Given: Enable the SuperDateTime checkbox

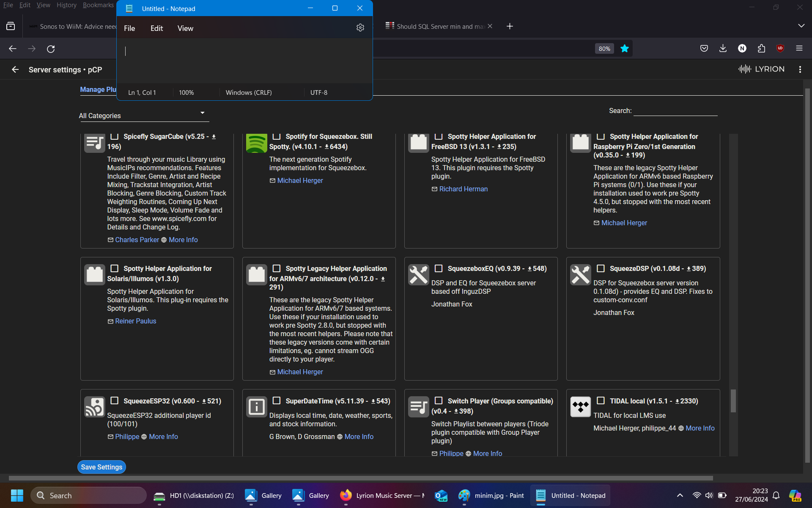Looking at the screenshot, I should (277, 400).
